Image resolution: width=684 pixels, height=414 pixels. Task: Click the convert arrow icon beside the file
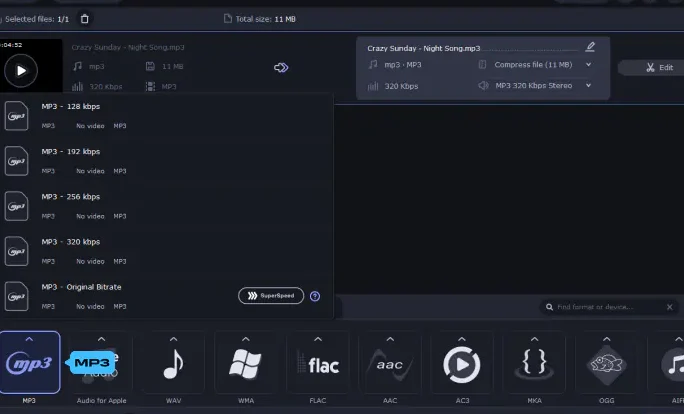(x=281, y=68)
